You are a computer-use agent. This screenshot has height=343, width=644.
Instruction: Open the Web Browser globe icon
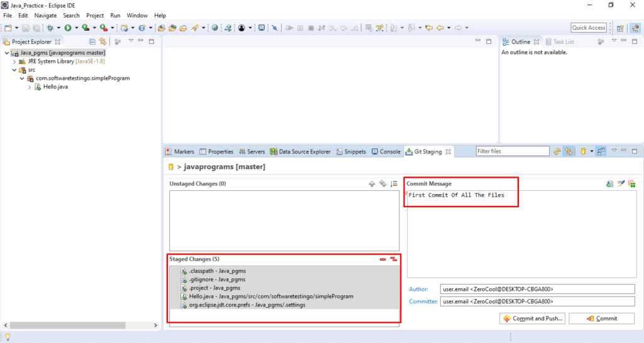215,28
